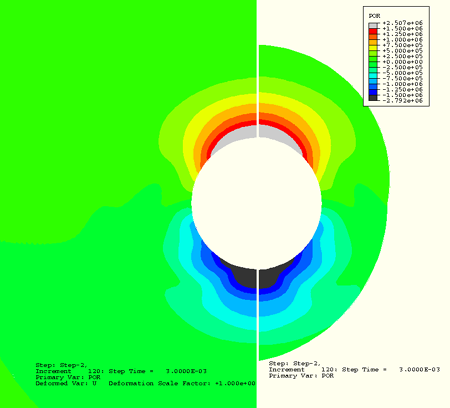450x408 pixels.
Task: Click the +2.507e+06 maximum legend value
Action: pyautogui.click(x=402, y=23)
